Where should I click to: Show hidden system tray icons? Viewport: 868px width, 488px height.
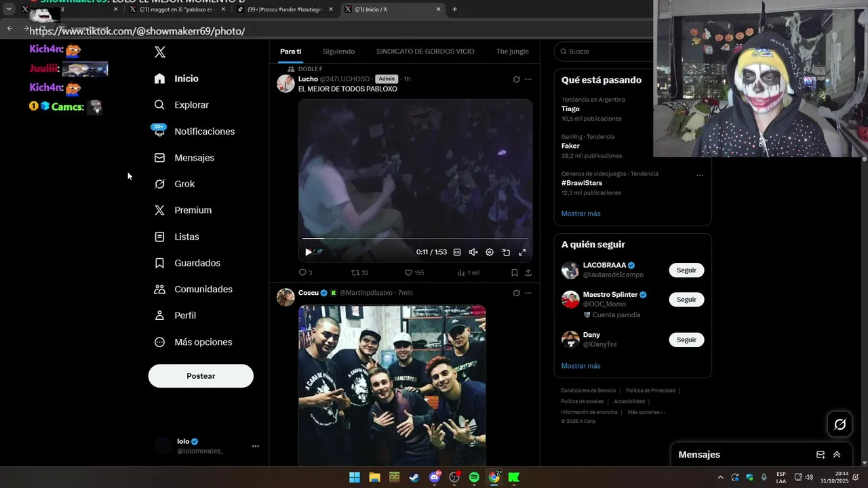720,477
